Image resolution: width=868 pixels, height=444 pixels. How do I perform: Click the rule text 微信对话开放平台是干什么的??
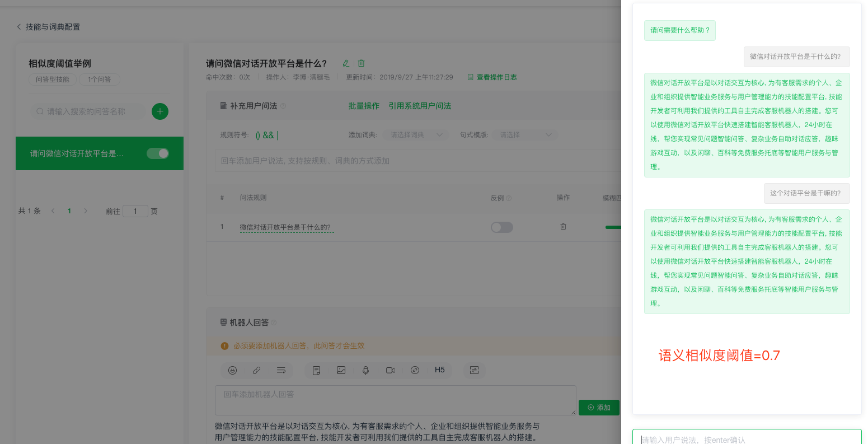(285, 227)
